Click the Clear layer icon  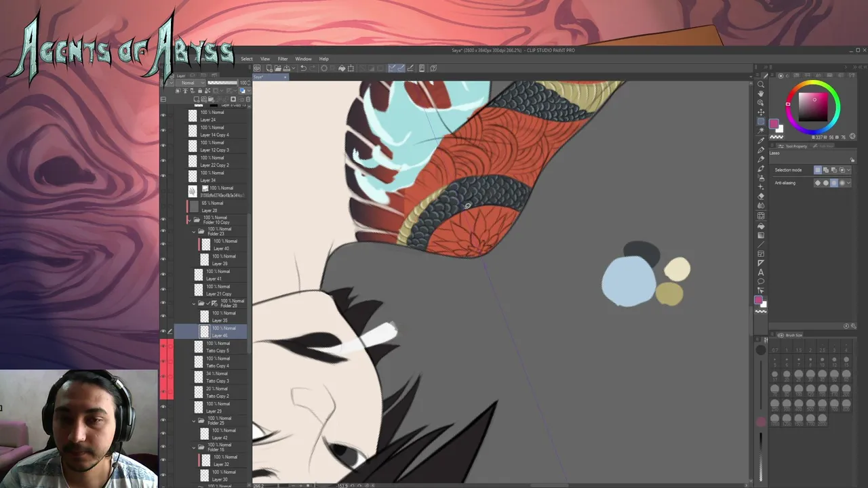(x=324, y=68)
